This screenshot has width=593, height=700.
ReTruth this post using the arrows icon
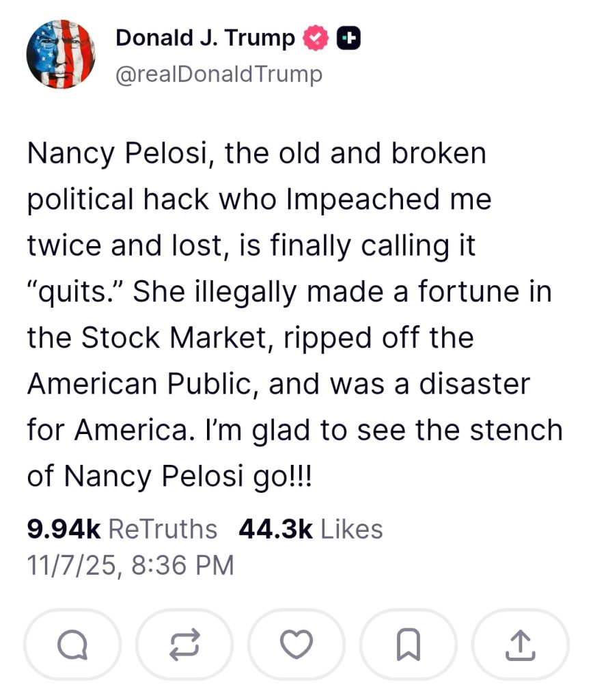[184, 643]
